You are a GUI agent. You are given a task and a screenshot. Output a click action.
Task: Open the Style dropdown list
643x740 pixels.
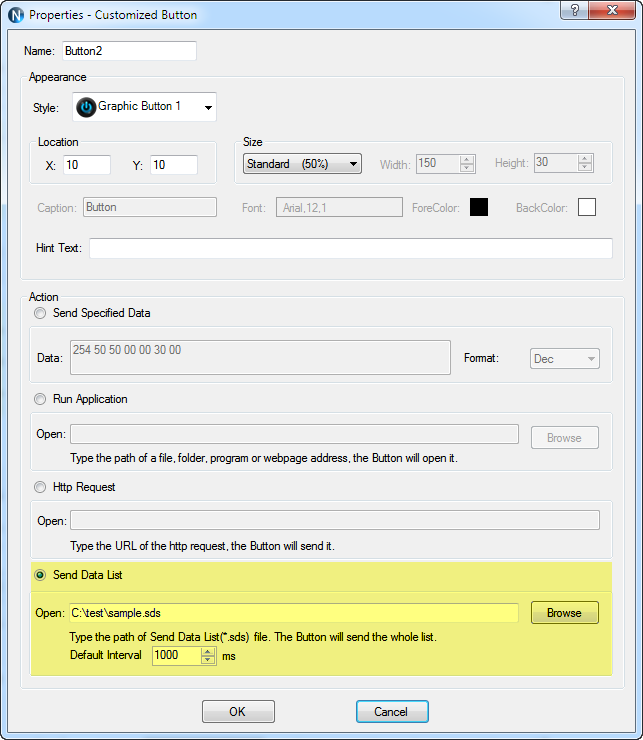pyautogui.click(x=208, y=108)
